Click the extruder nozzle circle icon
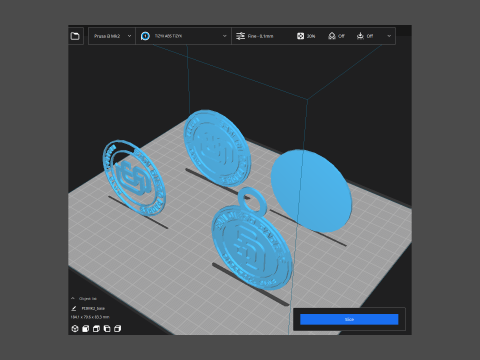 click(x=145, y=36)
